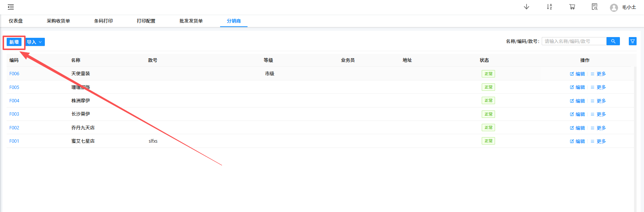This screenshot has height=212, width=644.
Task: Select the name cell 天使童装
Action: [81, 73]
